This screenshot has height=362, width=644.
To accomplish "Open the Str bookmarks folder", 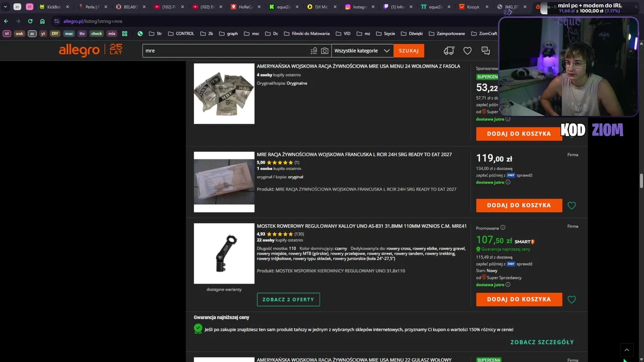I will [155, 34].
